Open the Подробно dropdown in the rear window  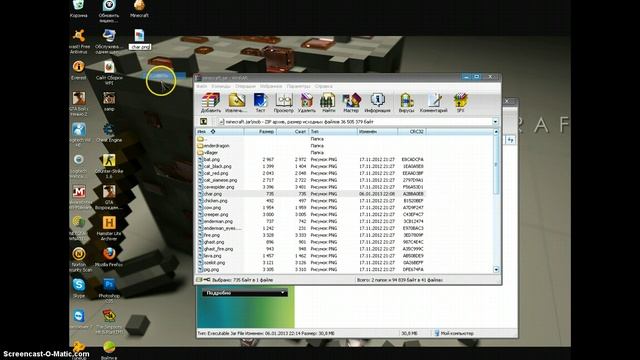[245, 293]
